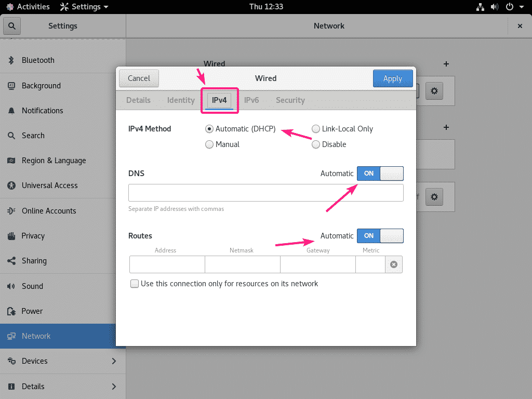The width and height of the screenshot is (532, 399).
Task: Open the network status icon in top bar
Action: pos(480,7)
